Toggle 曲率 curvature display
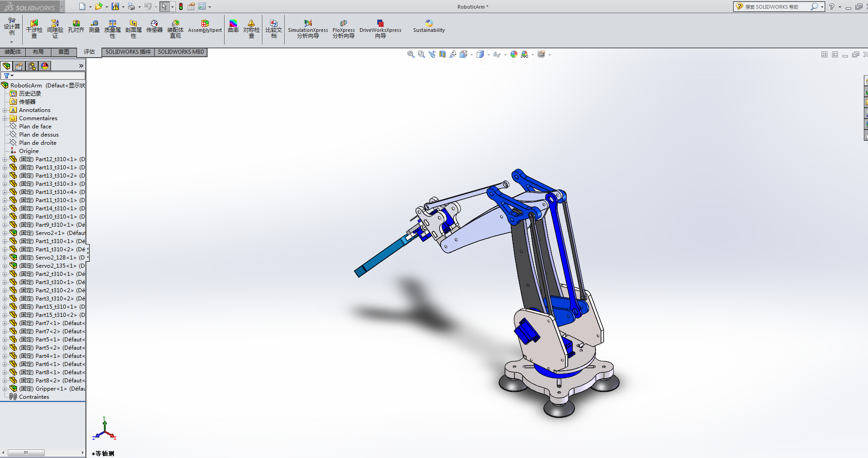This screenshot has width=868, height=458. 233,26
